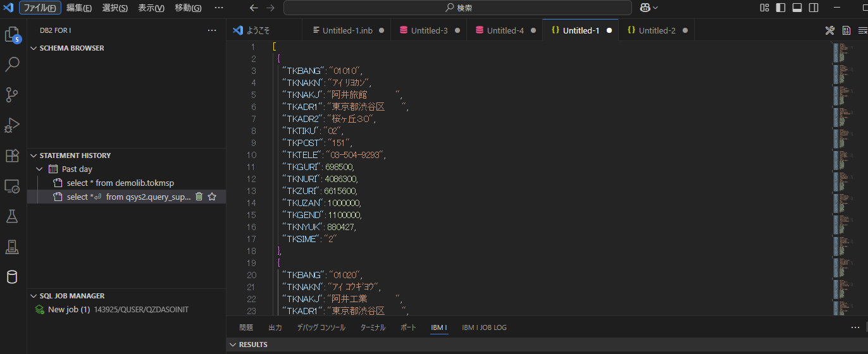Open the Run and Debug view
This screenshot has width=868, height=354.
tap(13, 125)
